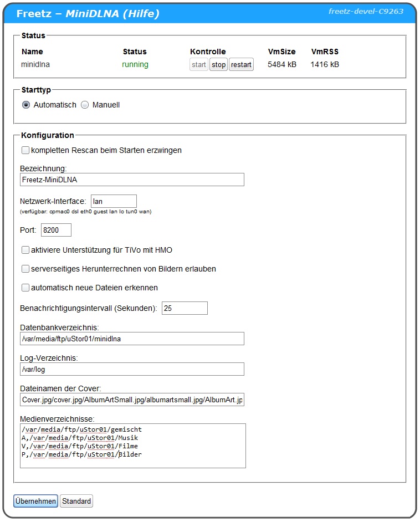This screenshot has height=522, width=420.
Task: Click the Dateinamen der Cover field
Action: (131, 400)
